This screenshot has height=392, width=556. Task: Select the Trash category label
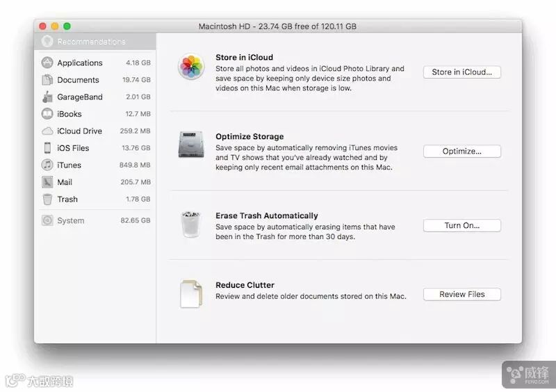pos(67,199)
